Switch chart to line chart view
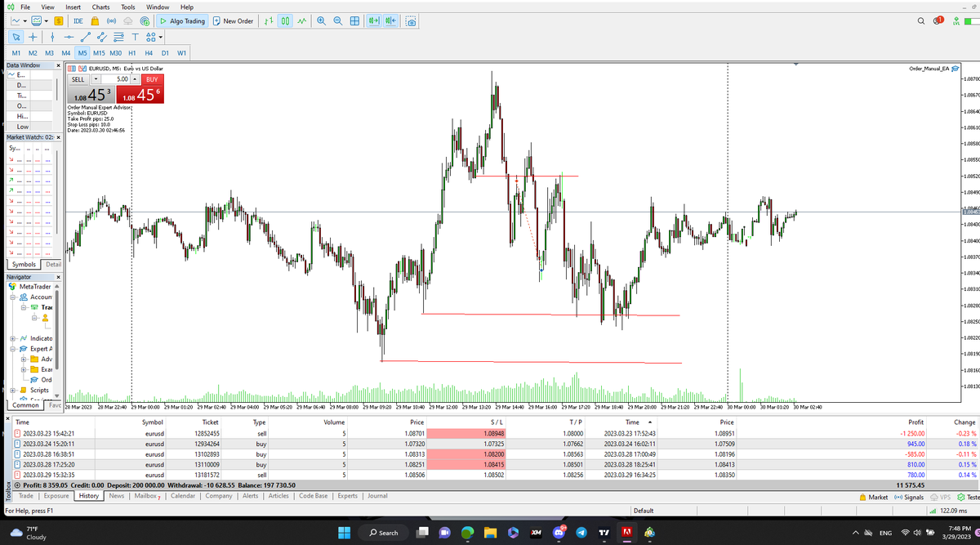The width and height of the screenshot is (980, 545). click(302, 20)
